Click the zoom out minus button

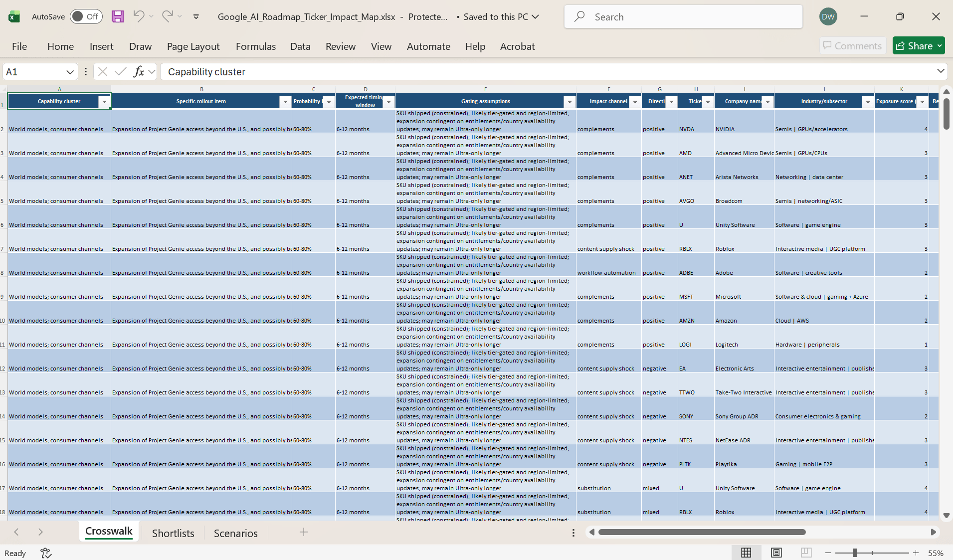[828, 553]
